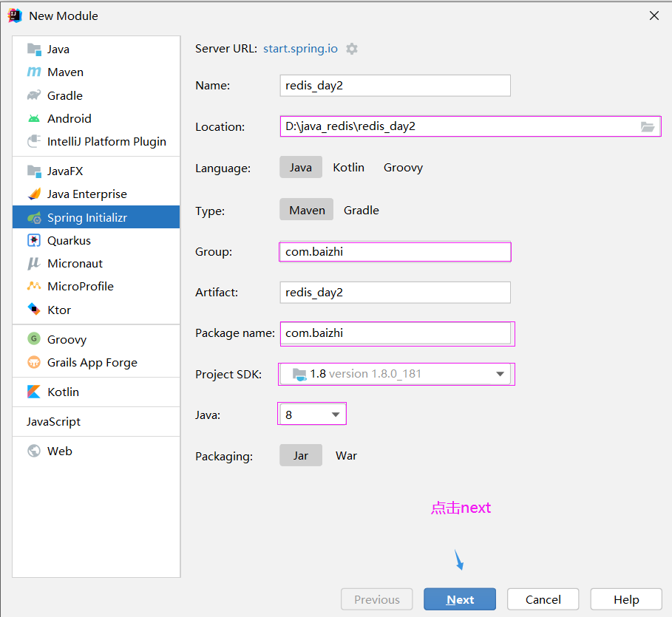Select JavaFX in the module list

[96, 171]
